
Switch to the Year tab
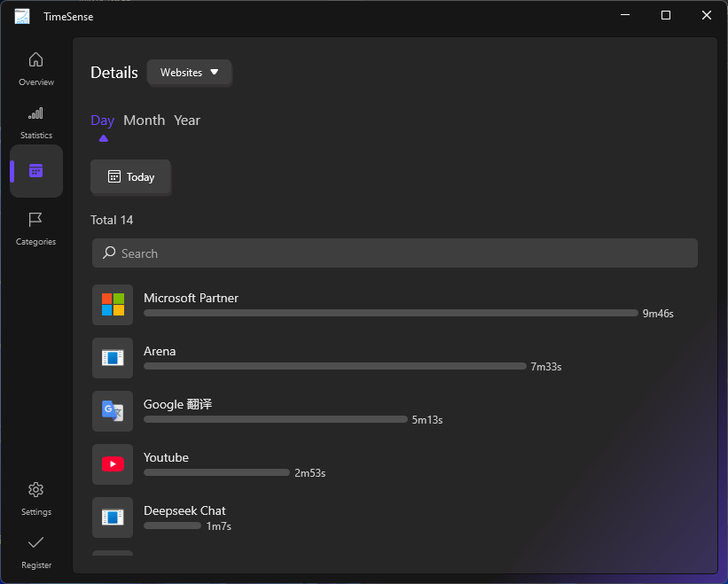pyautogui.click(x=187, y=121)
